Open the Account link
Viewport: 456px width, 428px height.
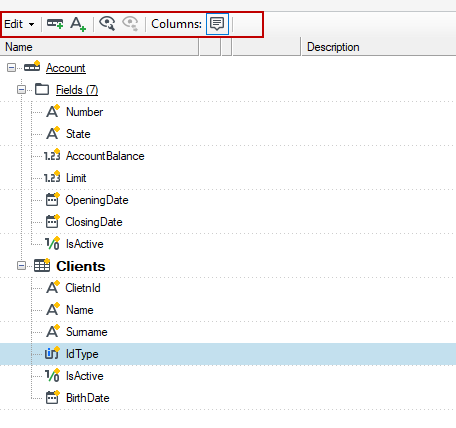click(x=66, y=68)
